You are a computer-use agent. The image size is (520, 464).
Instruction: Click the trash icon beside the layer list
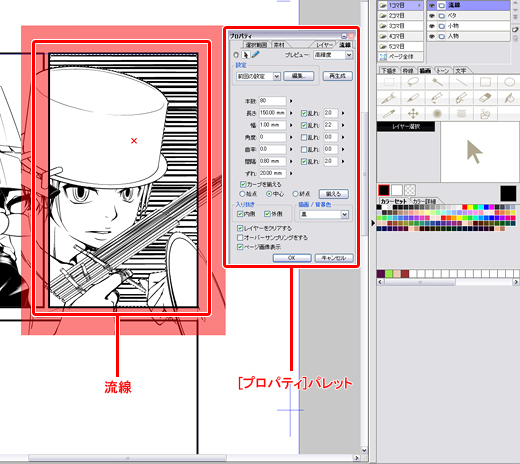point(516,39)
